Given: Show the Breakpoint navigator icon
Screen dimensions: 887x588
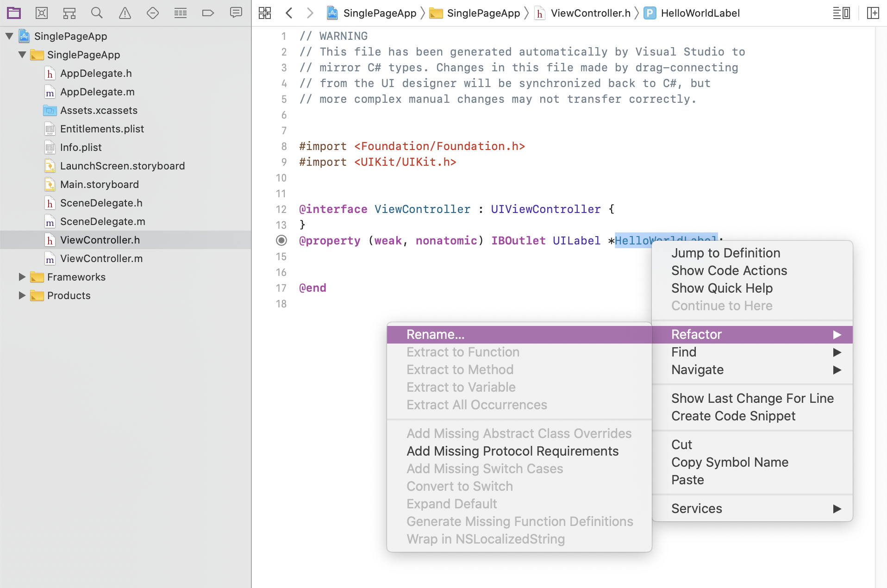Looking at the screenshot, I should click(208, 13).
